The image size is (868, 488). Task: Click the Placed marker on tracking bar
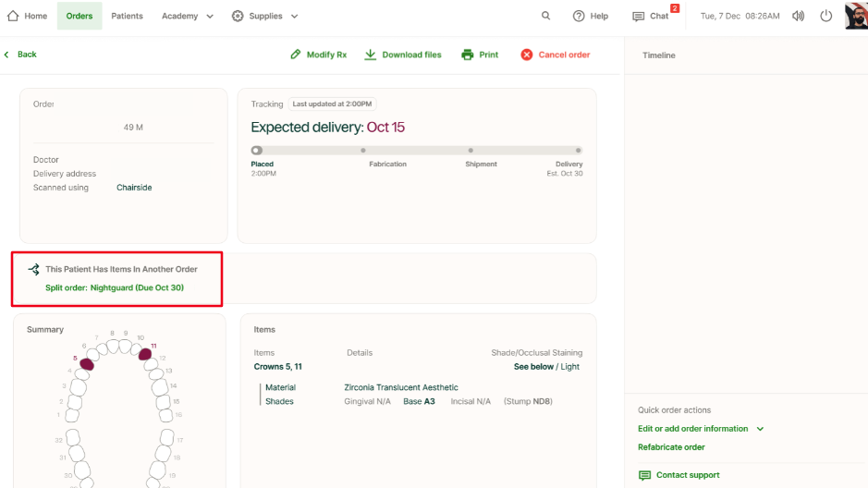click(x=257, y=150)
